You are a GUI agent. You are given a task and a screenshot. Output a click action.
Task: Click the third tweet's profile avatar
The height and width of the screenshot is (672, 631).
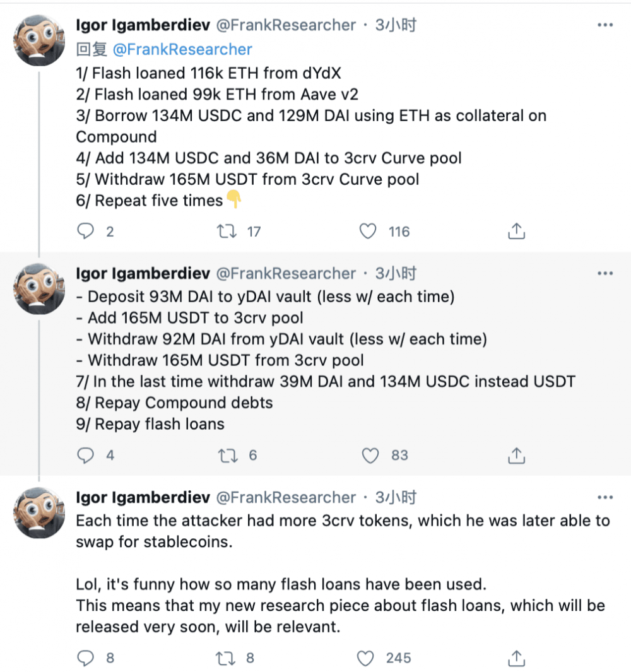click(40, 511)
